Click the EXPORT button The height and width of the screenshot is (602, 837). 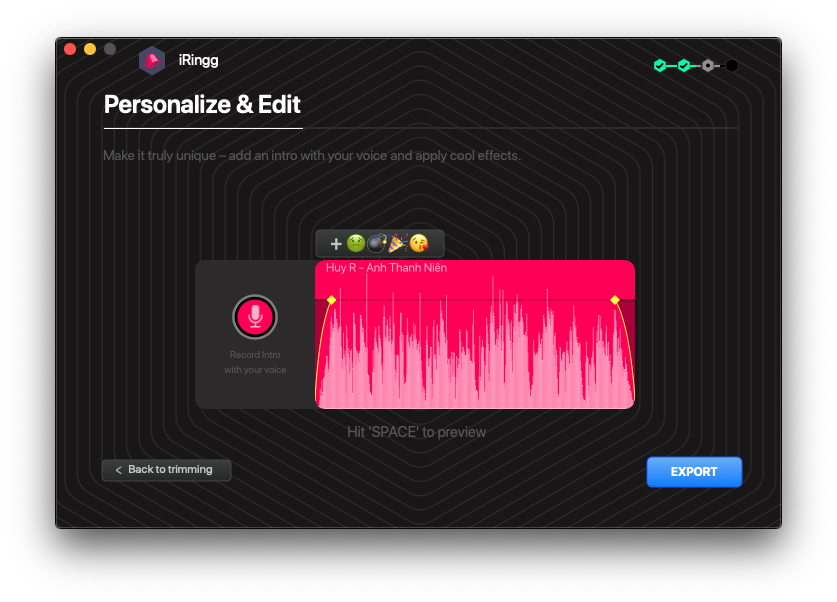tap(694, 472)
